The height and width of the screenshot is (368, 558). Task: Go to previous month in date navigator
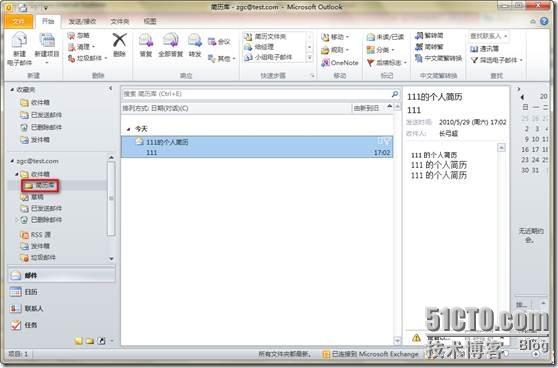tap(522, 96)
